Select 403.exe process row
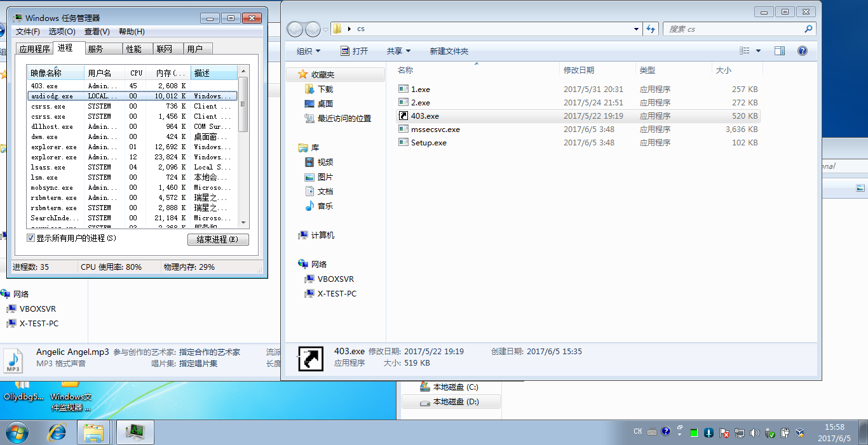Screen dimensions: 868x445 pyautogui.click(x=132, y=86)
